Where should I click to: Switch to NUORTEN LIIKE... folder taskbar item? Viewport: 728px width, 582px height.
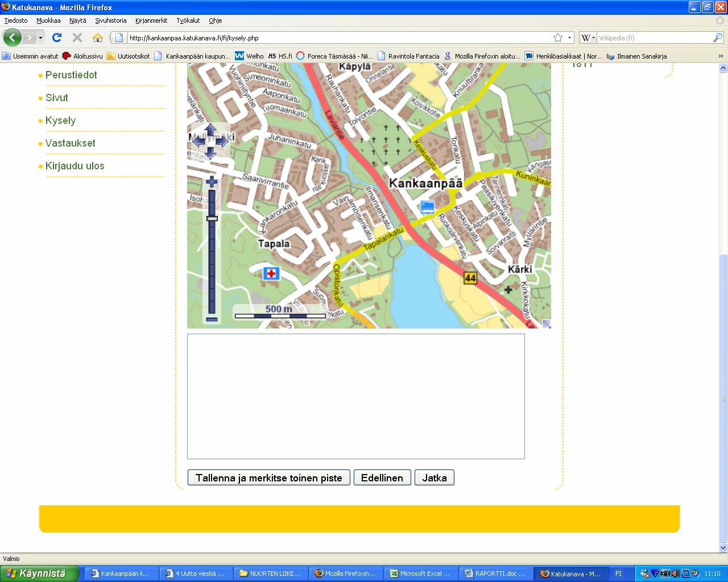[271, 573]
